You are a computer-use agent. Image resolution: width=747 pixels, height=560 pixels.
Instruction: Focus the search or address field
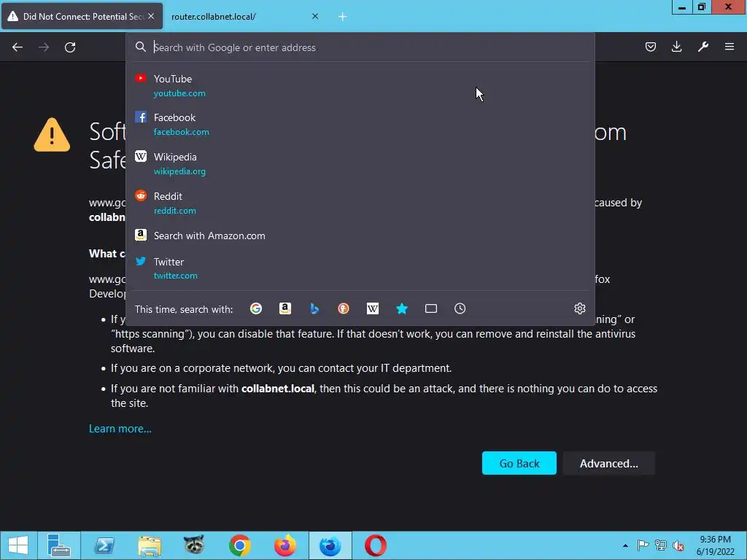point(360,47)
